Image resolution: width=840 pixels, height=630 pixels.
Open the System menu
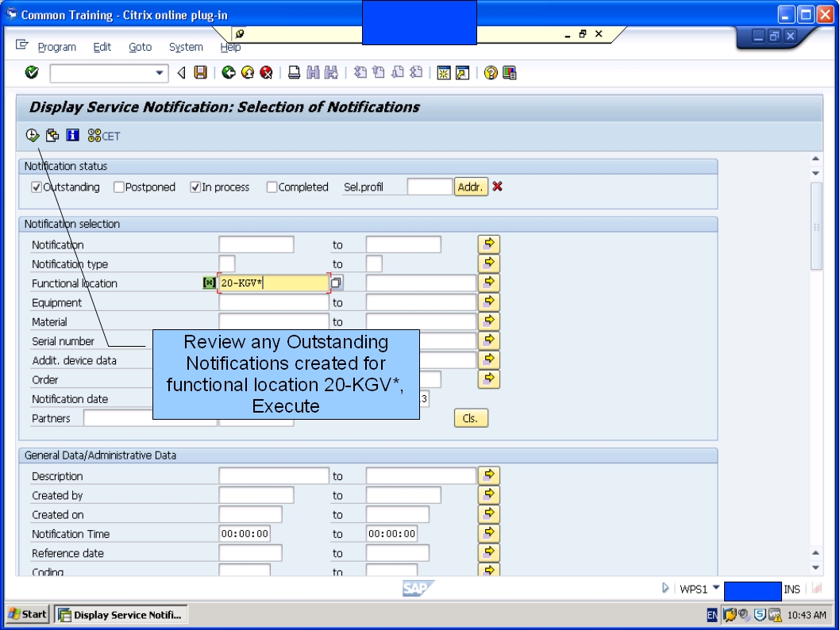click(x=185, y=47)
